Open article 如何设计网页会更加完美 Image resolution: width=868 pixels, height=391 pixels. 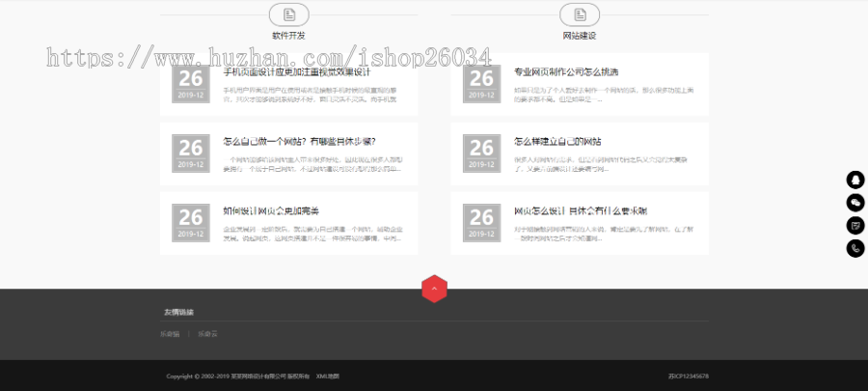[271, 211]
